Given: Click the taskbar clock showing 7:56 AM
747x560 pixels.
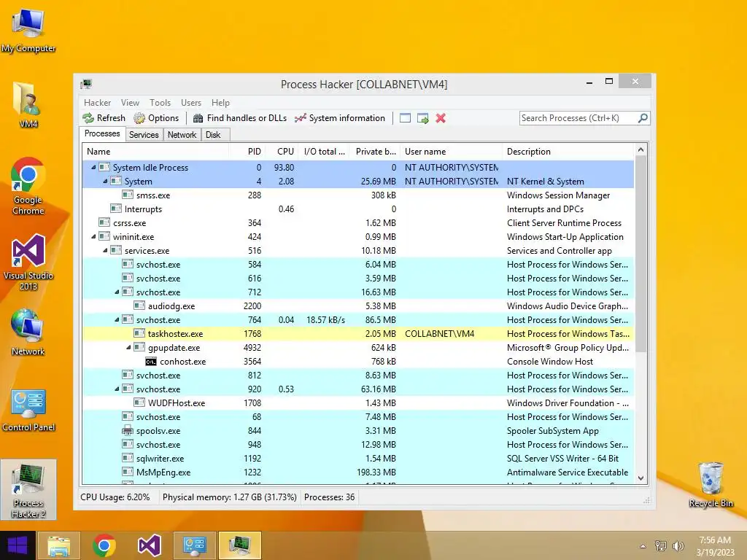Looking at the screenshot, I should (715, 546).
